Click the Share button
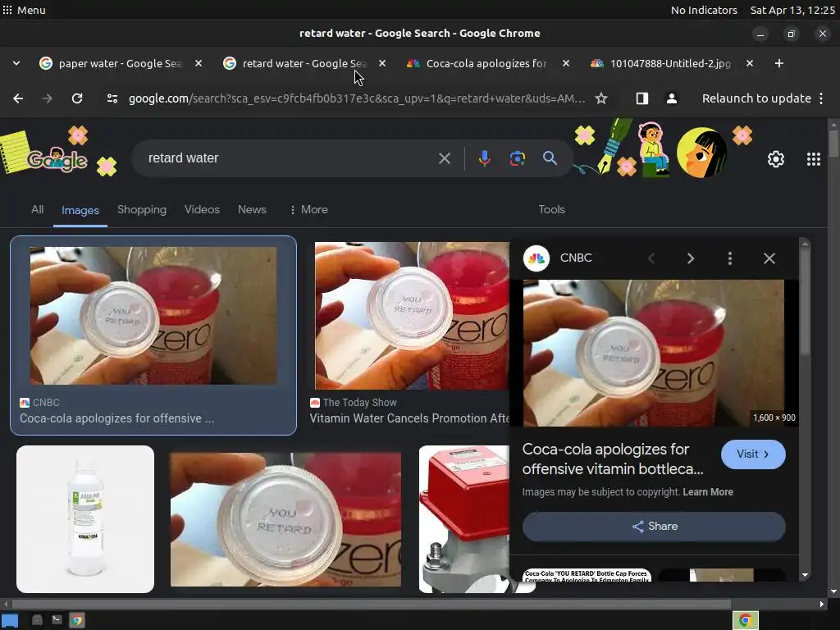Image resolution: width=840 pixels, height=630 pixels. pos(654,526)
